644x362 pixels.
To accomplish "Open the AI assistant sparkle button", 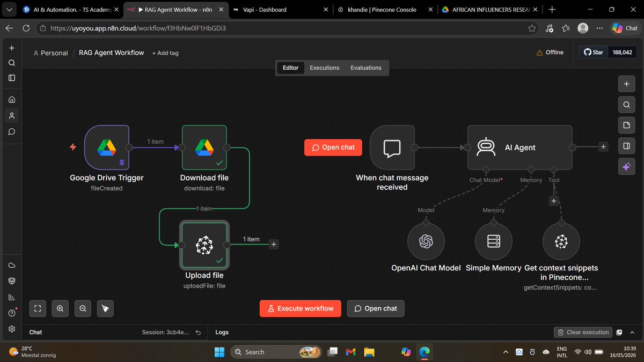I will tap(626, 167).
